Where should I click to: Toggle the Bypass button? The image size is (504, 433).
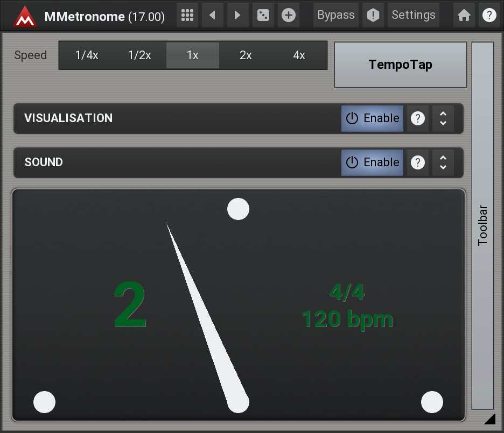(x=335, y=16)
